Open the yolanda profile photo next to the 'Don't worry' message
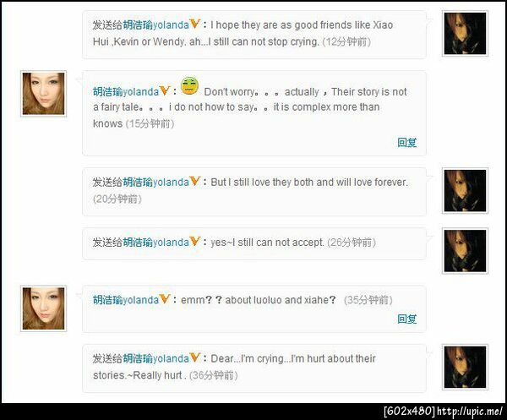507x420 pixels. point(43,94)
